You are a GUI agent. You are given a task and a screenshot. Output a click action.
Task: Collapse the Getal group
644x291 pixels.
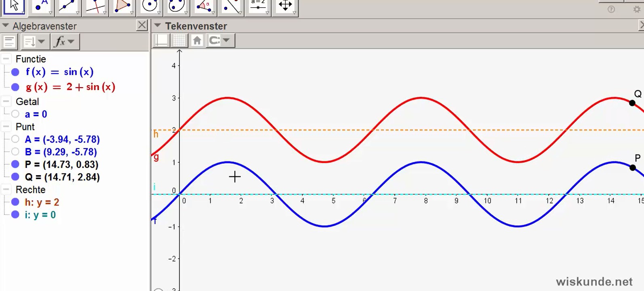click(6, 101)
